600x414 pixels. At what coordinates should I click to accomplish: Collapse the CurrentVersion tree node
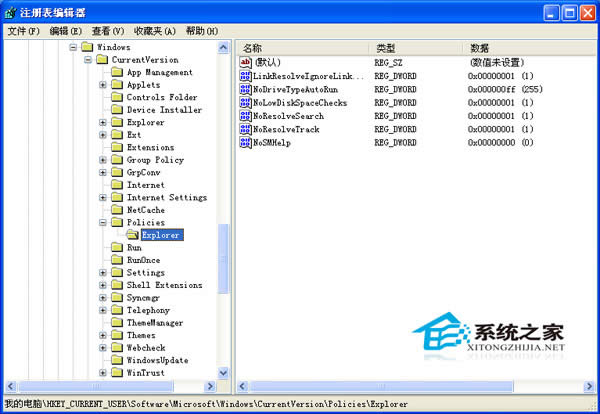[88, 60]
